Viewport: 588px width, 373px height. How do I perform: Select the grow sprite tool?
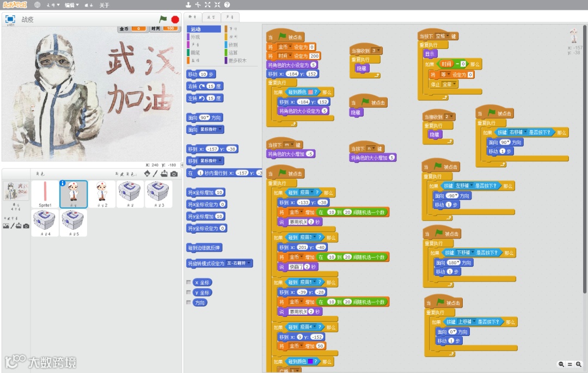coord(207,5)
